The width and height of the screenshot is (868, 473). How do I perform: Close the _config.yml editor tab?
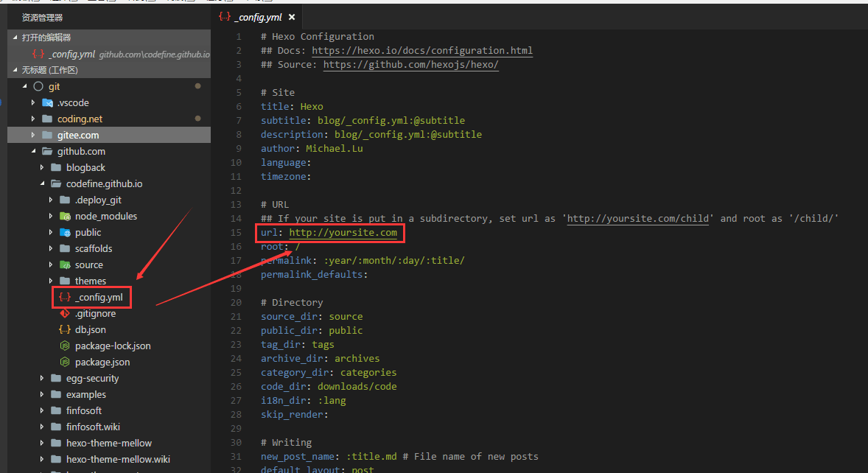[x=292, y=16]
